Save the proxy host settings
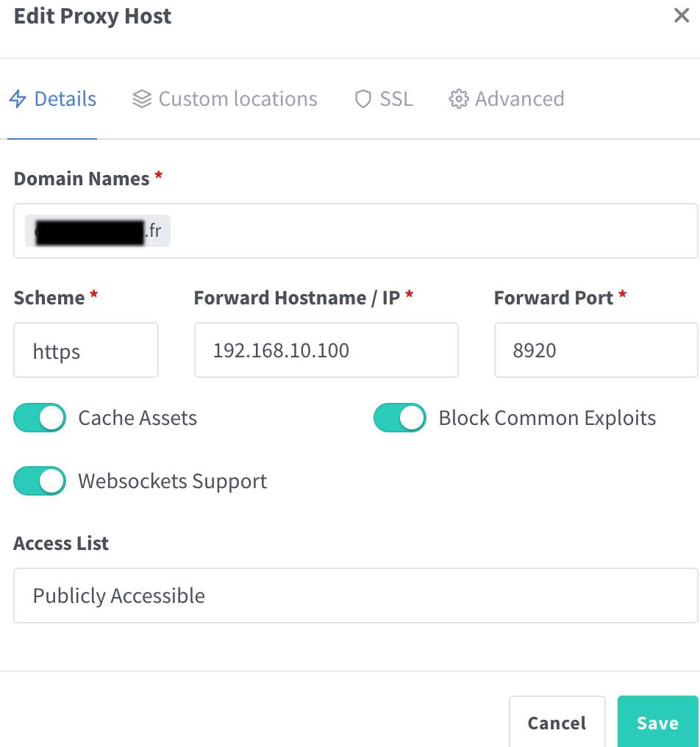The image size is (700, 747). pos(657,723)
